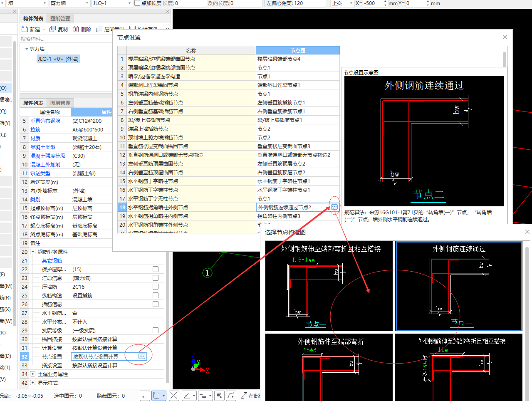Viewport: 532px width, 401px height.
Task: Select JLQ-1 <0> [外墙] component
Action: point(58,59)
